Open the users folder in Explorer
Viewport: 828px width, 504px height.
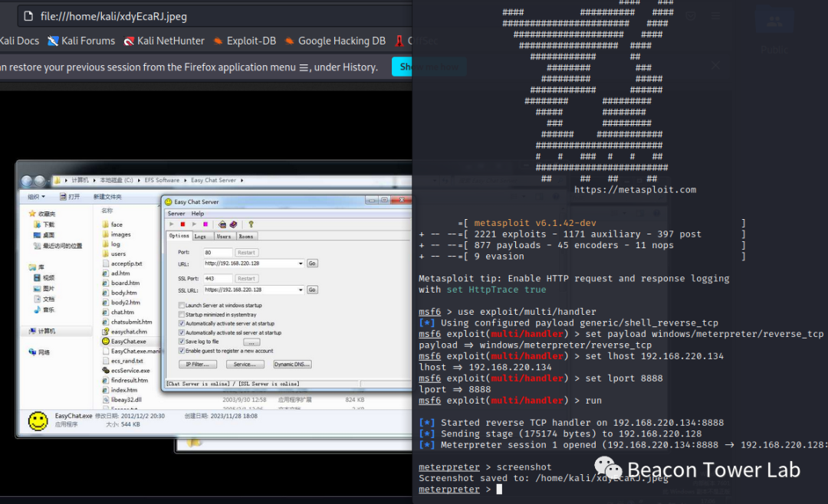pos(114,254)
